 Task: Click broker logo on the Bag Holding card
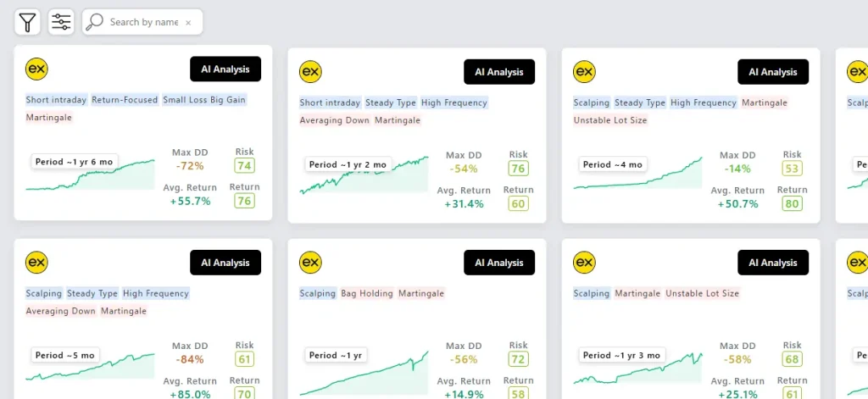pyautogui.click(x=310, y=263)
